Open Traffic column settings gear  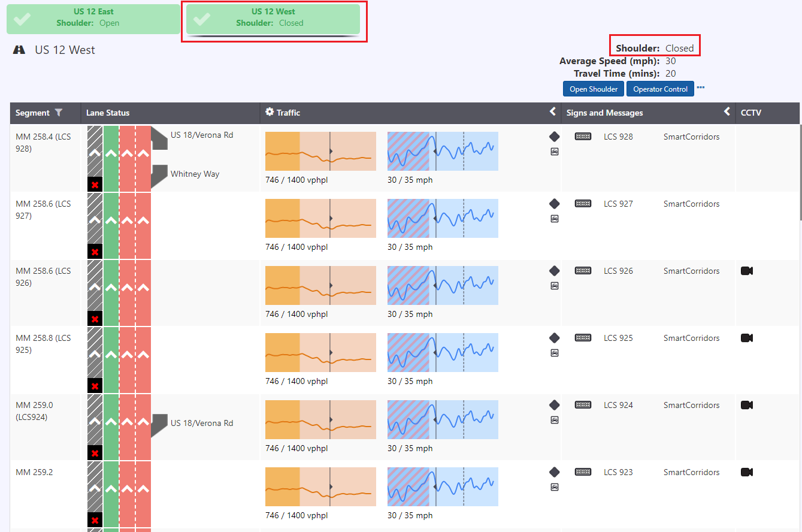point(270,112)
